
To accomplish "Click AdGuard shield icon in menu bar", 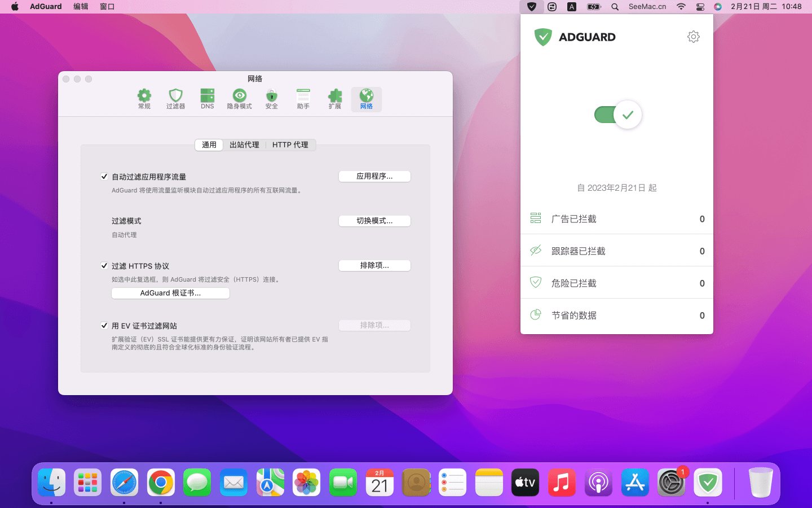I will click(x=531, y=7).
